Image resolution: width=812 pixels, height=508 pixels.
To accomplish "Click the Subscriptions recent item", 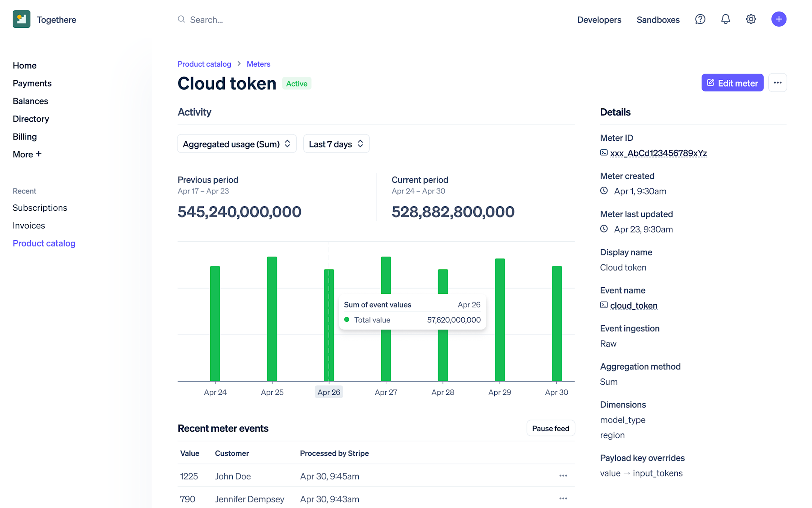I will coord(40,207).
